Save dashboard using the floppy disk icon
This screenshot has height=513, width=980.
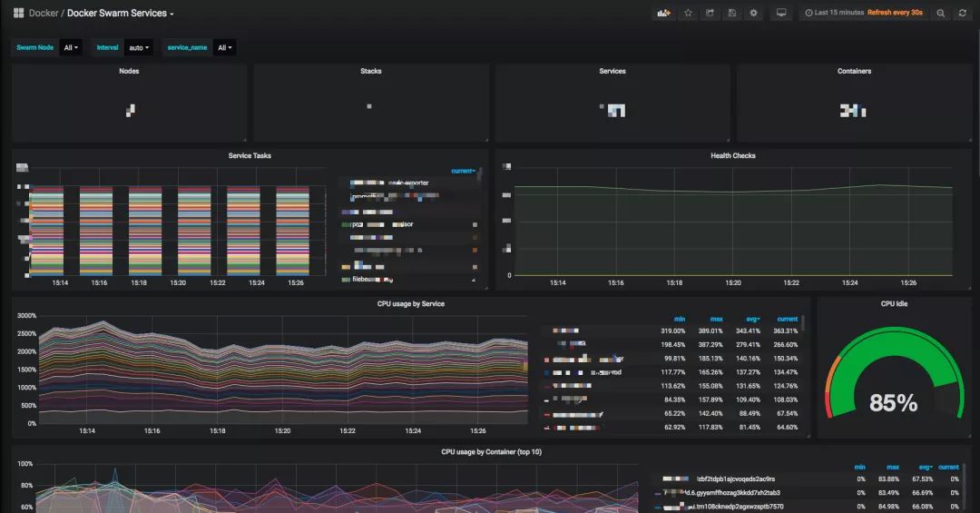[x=732, y=13]
